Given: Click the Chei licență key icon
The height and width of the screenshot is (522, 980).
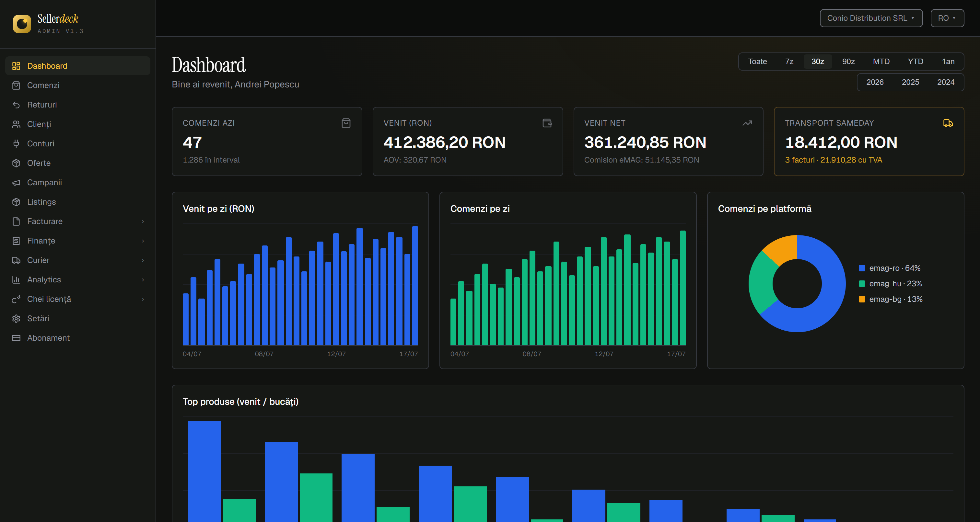Looking at the screenshot, I should pyautogui.click(x=16, y=299).
